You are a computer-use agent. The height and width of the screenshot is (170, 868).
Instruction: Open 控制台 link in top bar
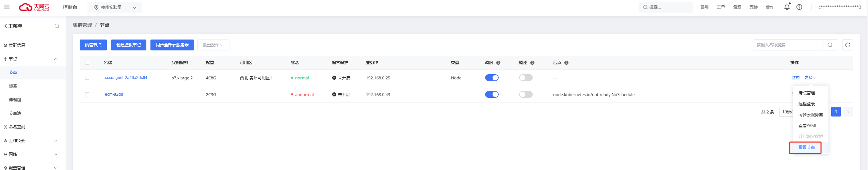70,7
